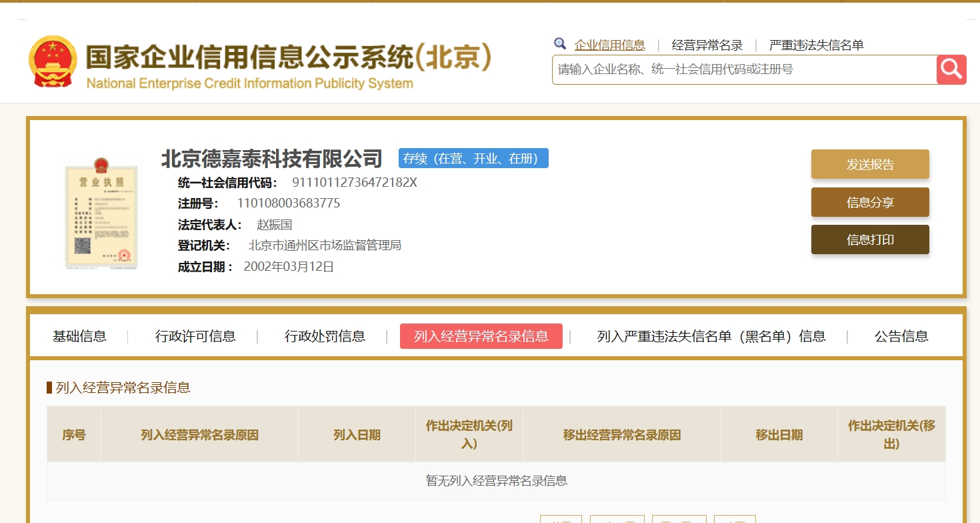Click the enterprise name search input field
The height and width of the screenshot is (523, 980).
745,69
